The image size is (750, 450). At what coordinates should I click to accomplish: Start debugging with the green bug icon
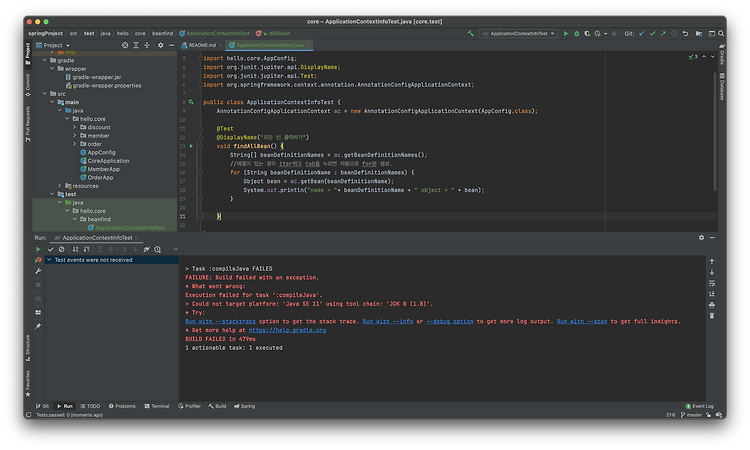[576, 33]
